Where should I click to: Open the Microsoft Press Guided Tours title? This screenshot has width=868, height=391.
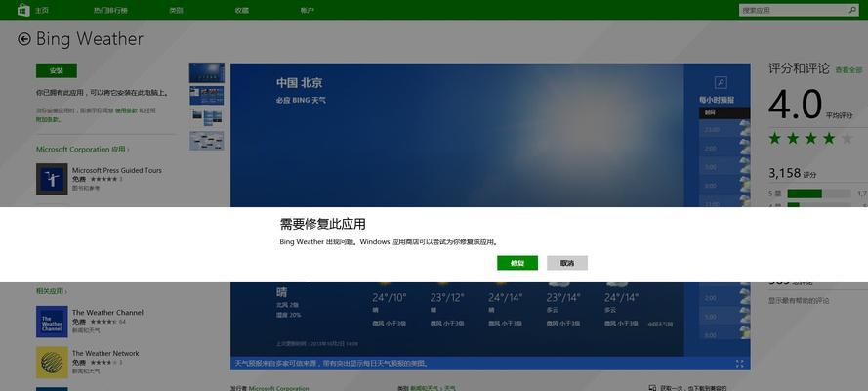(117, 171)
